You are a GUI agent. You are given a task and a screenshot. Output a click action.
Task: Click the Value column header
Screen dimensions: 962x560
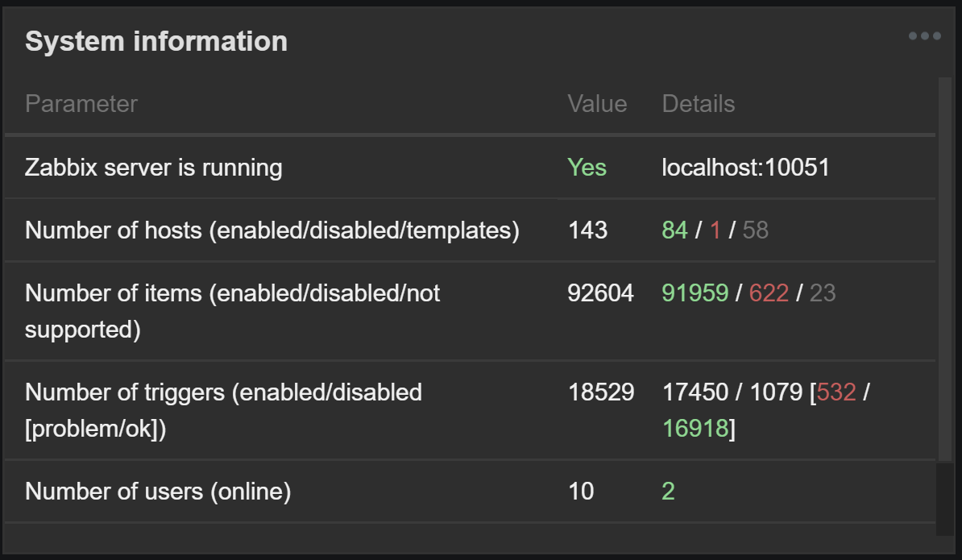tap(597, 104)
